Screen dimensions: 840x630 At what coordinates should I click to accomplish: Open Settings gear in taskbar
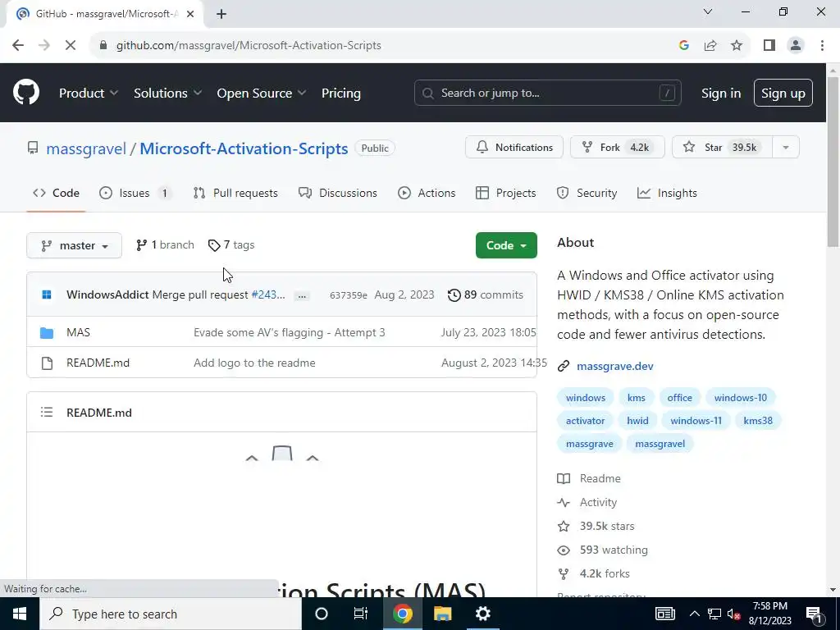pyautogui.click(x=482, y=614)
